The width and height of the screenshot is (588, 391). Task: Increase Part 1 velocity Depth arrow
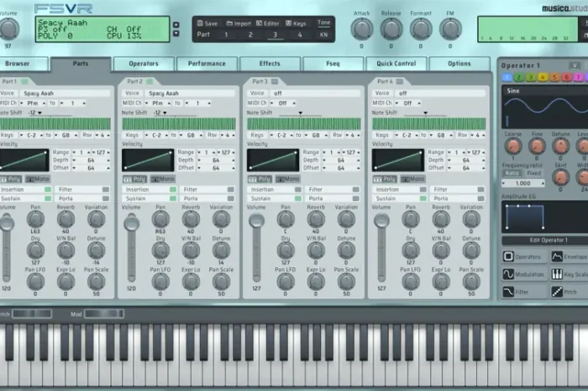click(108, 161)
